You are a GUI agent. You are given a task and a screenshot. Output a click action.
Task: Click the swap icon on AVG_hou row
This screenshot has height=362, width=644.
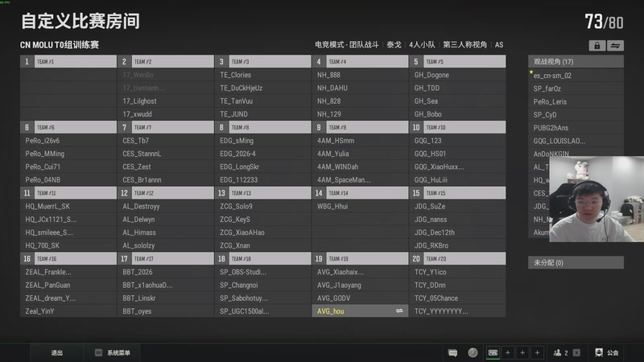click(x=399, y=311)
